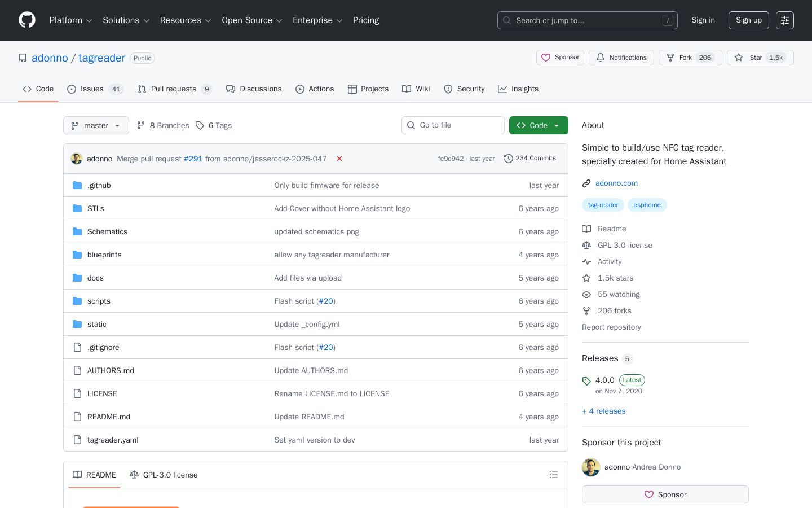Click the scripts folder icon
Image resolution: width=812 pixels, height=508 pixels.
[77, 301]
